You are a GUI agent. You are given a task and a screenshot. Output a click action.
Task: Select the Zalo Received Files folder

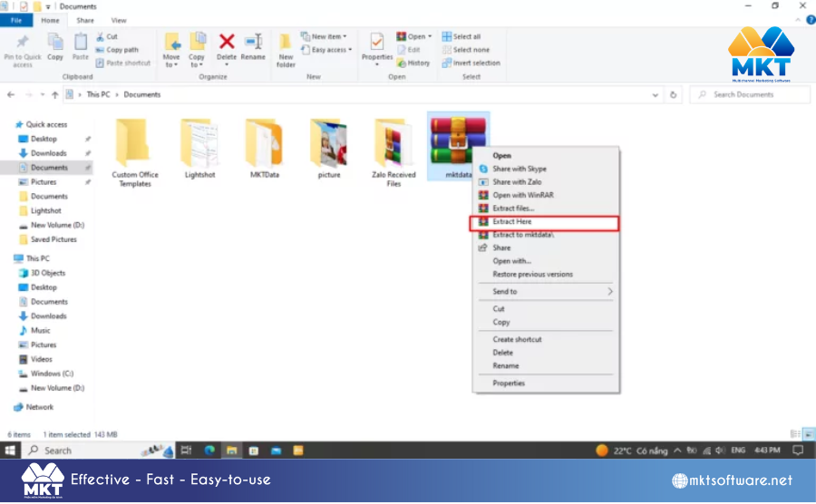(x=393, y=153)
